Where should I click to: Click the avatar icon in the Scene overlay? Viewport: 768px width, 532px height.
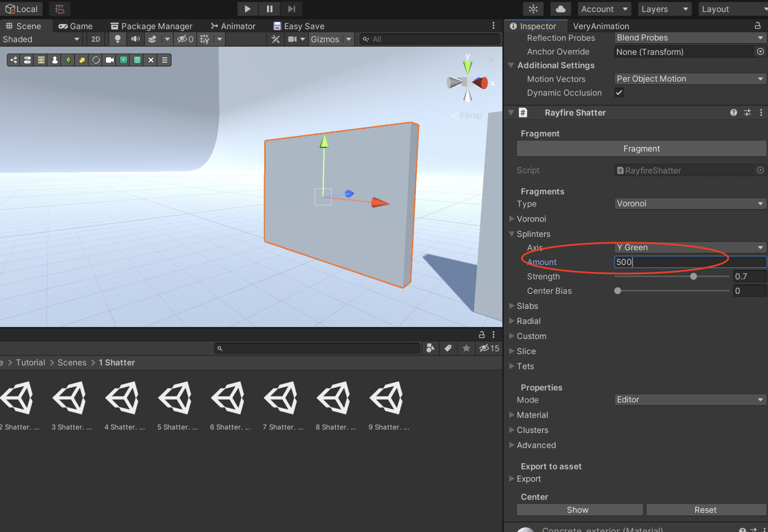point(54,60)
